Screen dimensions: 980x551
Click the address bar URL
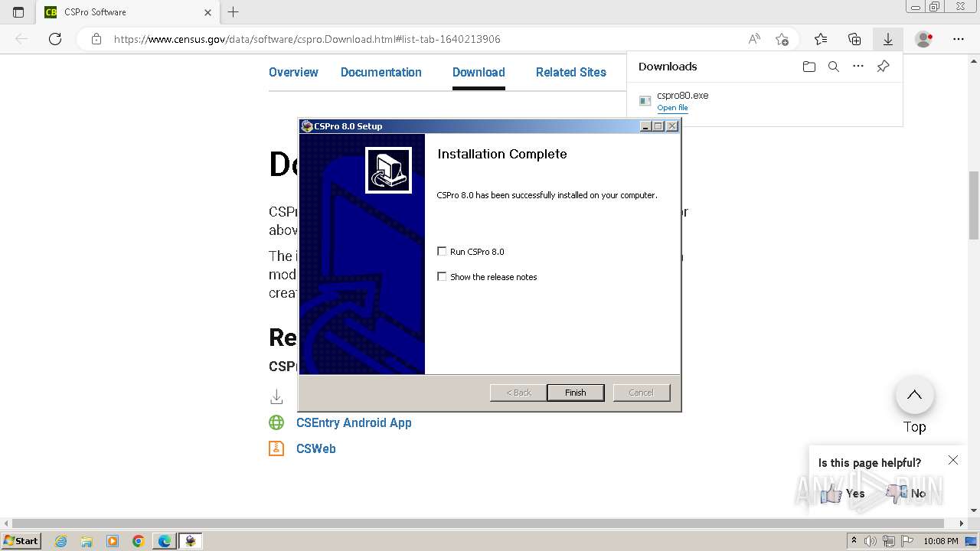tap(307, 39)
